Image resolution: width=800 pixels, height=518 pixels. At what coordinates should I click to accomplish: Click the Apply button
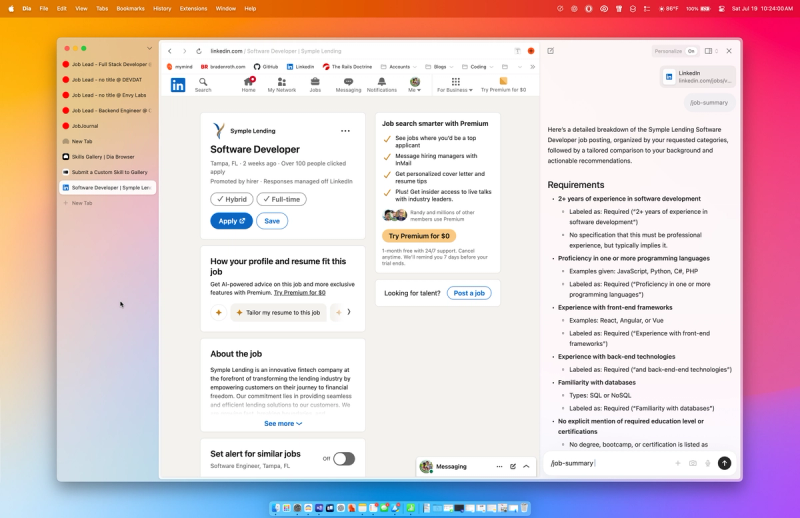(x=231, y=221)
